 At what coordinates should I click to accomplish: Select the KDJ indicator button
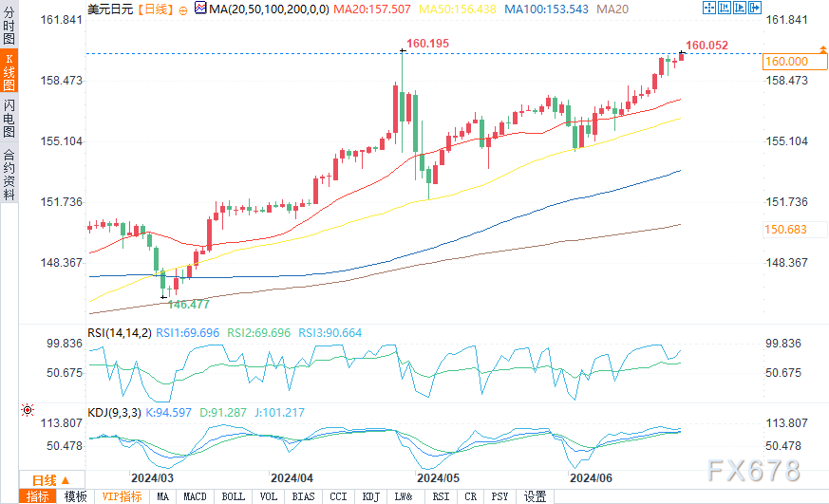pyautogui.click(x=371, y=496)
